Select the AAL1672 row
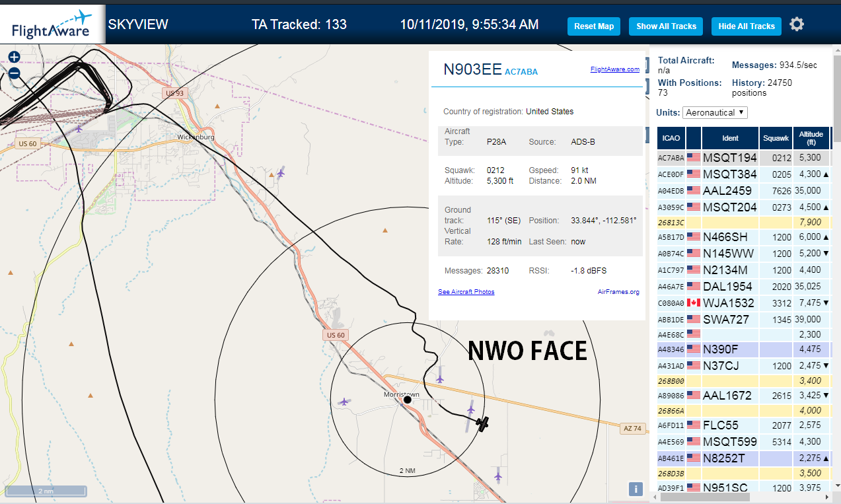841x504 pixels. 743,396
